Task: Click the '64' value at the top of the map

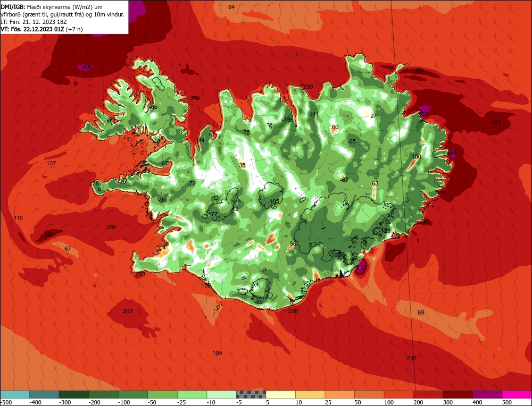Action: [x=231, y=7]
